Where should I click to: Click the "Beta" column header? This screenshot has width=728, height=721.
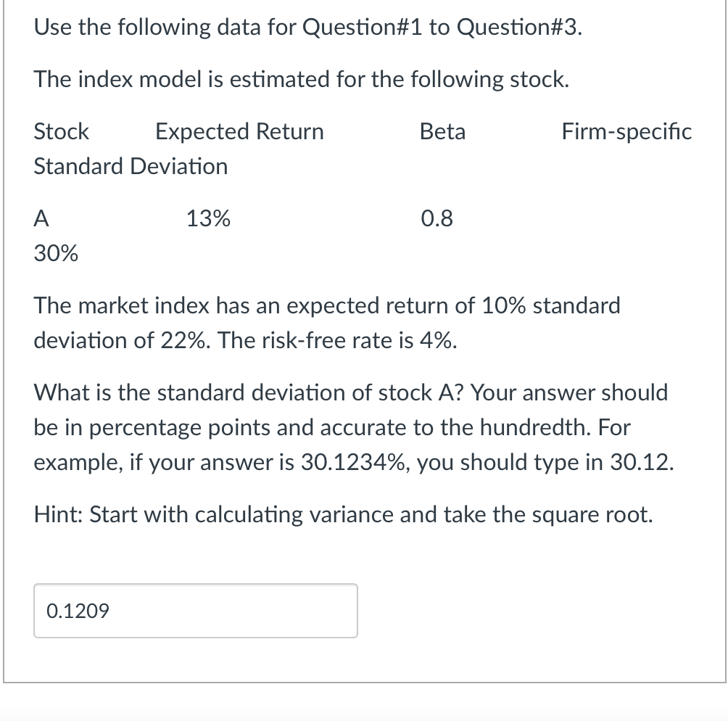point(442,131)
